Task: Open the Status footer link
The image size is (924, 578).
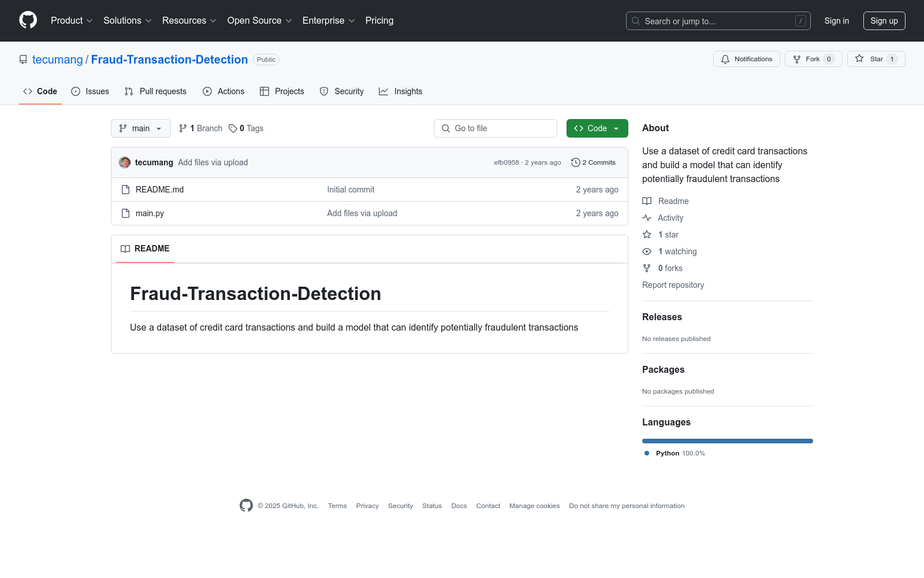Action: [x=432, y=506]
